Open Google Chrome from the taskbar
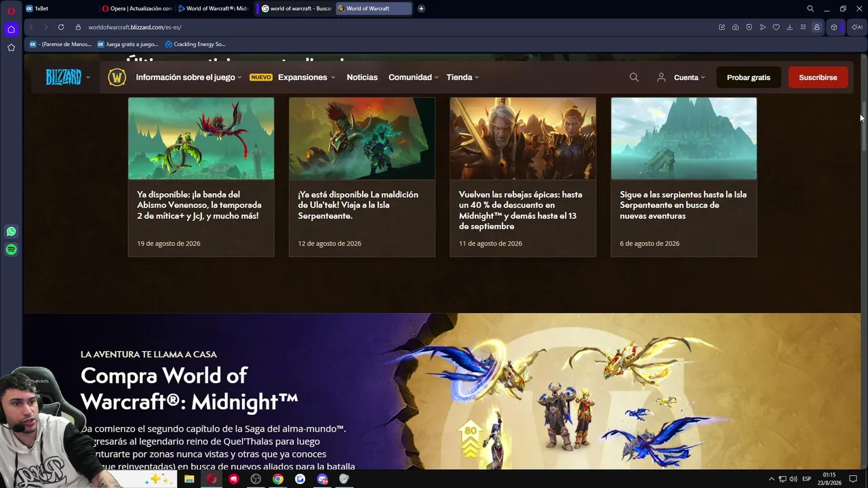 [x=278, y=479]
